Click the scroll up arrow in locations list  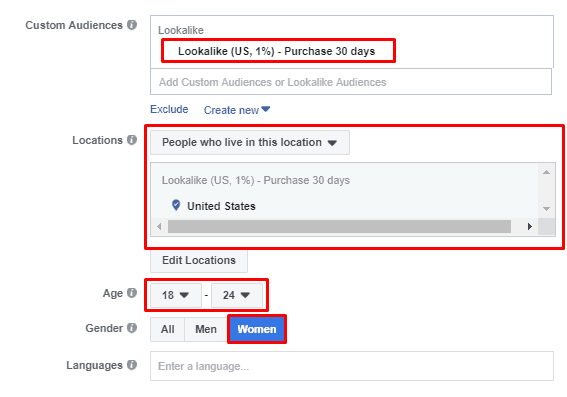click(546, 172)
